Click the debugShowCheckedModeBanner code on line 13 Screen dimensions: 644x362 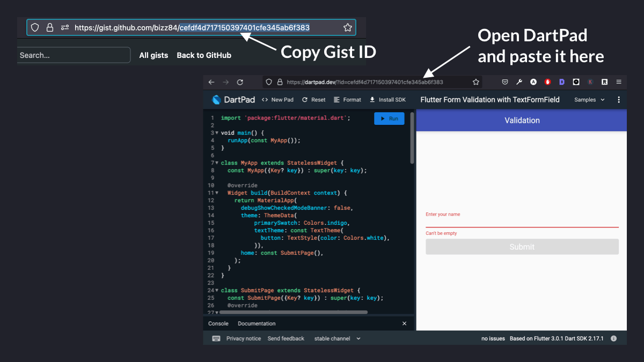tap(297, 208)
